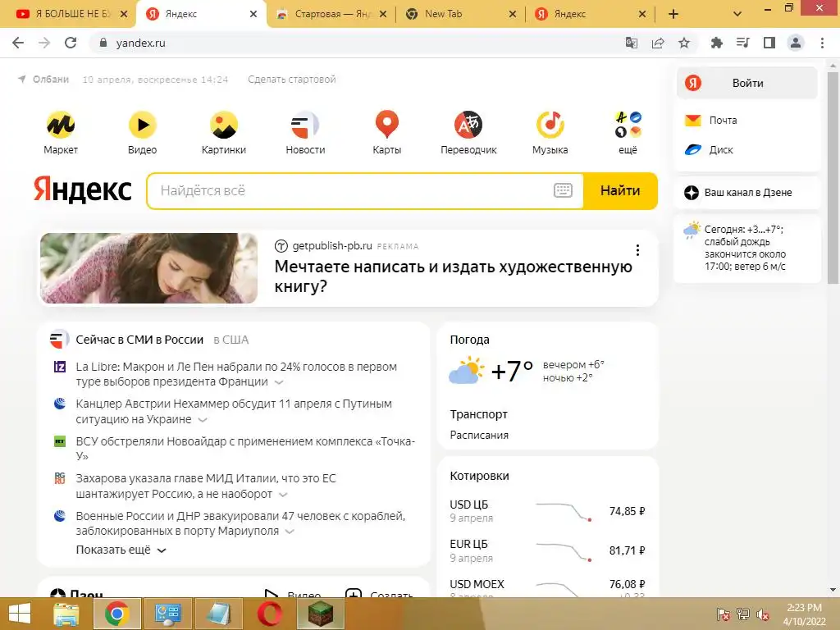Open File Explorer from the taskbar
The image size is (840, 630).
pos(66,614)
